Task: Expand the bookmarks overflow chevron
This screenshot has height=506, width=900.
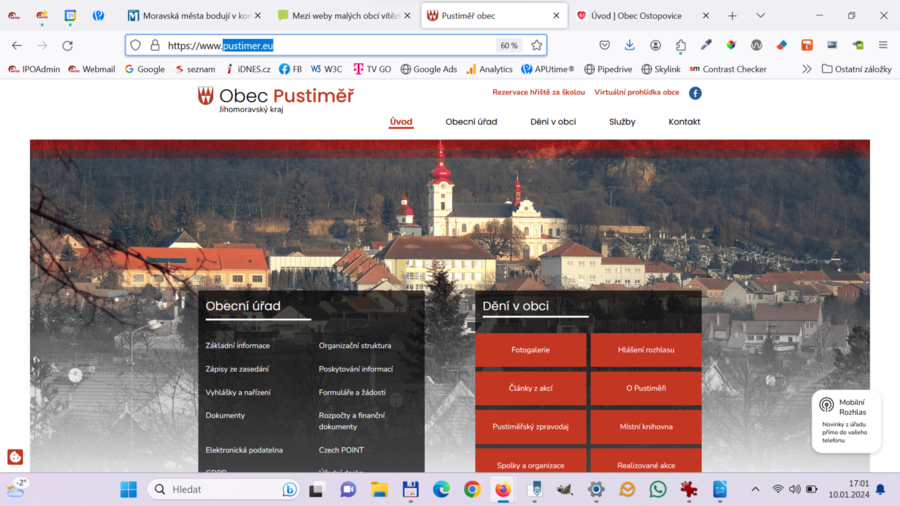Action: click(x=807, y=69)
